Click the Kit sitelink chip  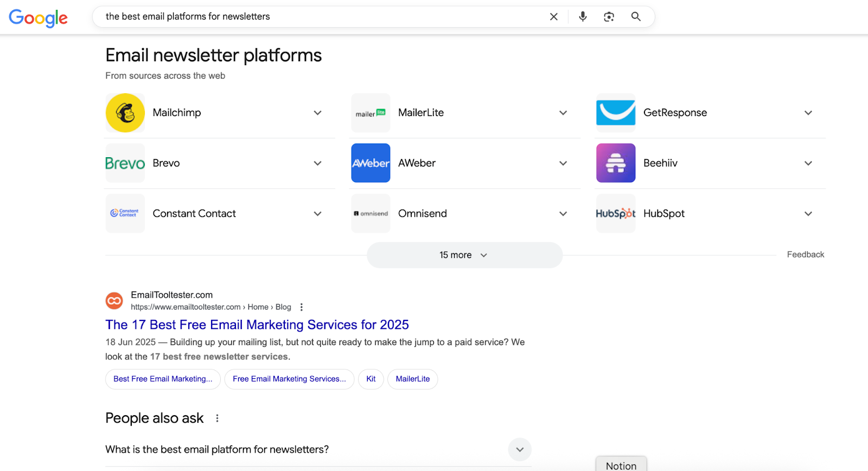[x=371, y=379]
